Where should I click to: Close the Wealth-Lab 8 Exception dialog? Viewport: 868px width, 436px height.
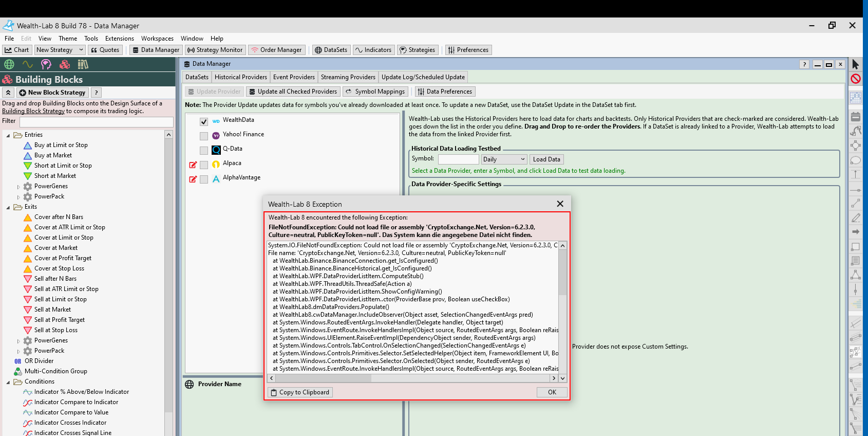click(560, 204)
